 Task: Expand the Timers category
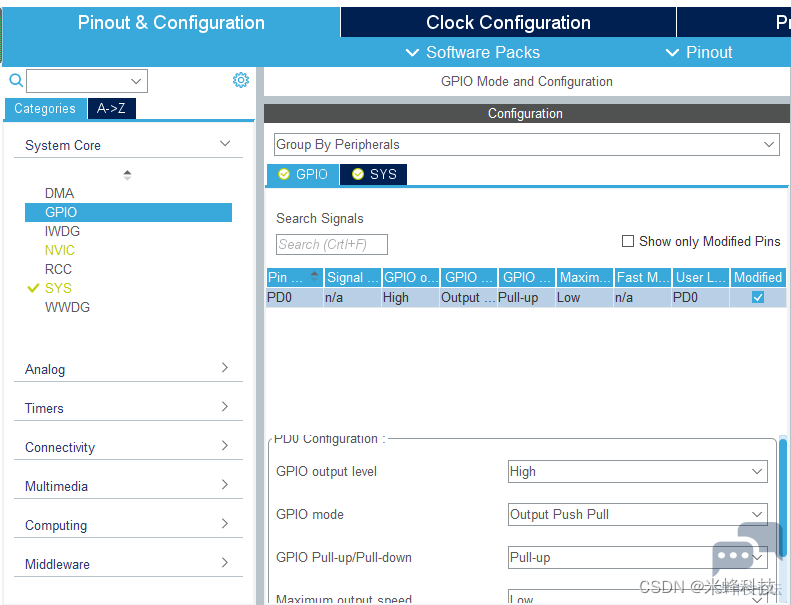(128, 408)
